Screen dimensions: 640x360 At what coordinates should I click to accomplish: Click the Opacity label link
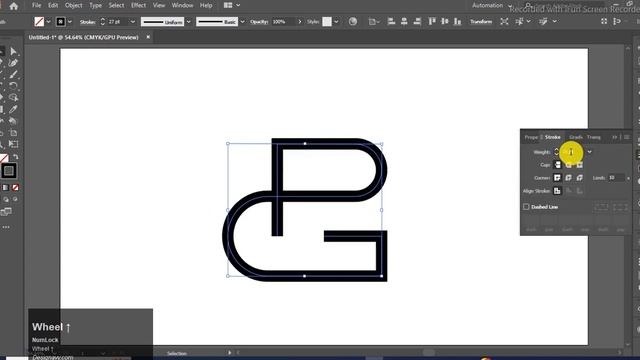point(259,22)
